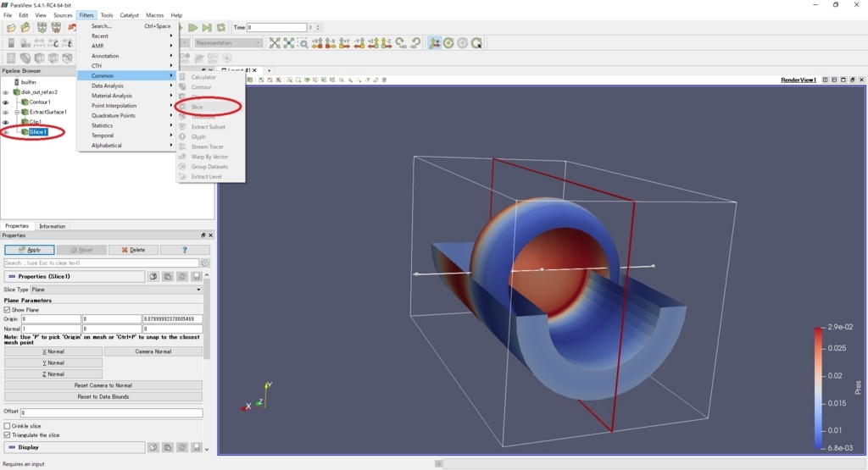Open the Representation dropdown
The width and height of the screenshot is (868, 470).
227,43
